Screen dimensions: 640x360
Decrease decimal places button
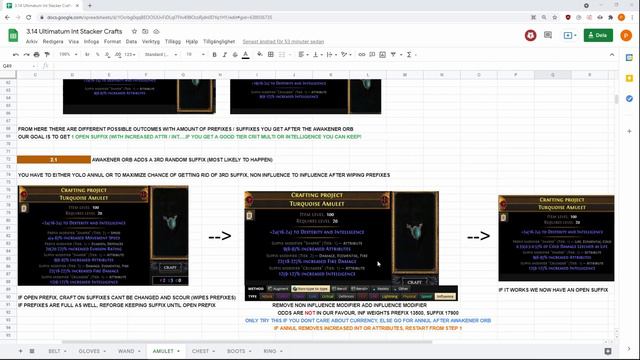click(107, 54)
